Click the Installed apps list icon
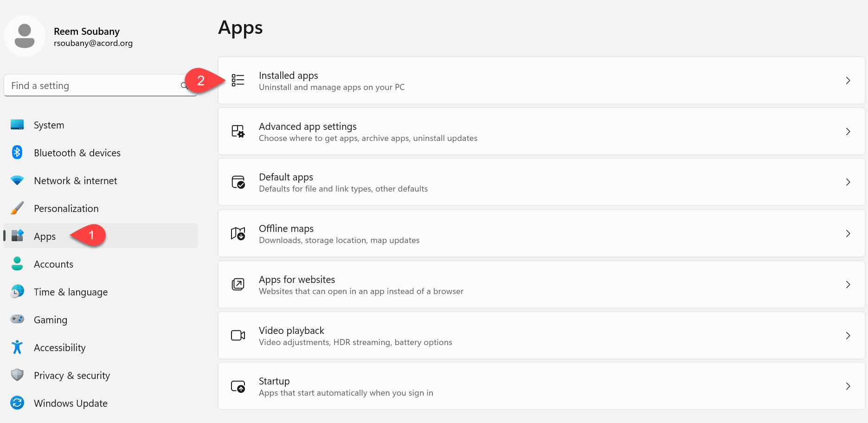 click(x=238, y=80)
